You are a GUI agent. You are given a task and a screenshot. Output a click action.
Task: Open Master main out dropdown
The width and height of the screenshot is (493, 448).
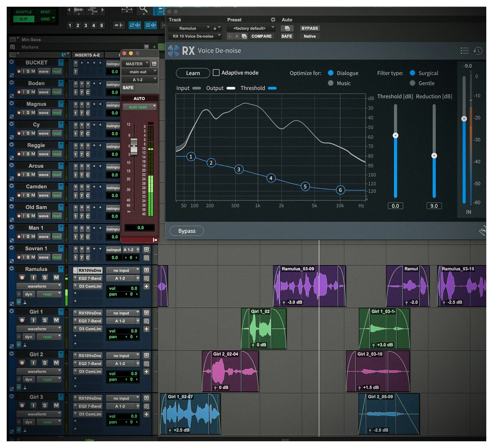140,72
